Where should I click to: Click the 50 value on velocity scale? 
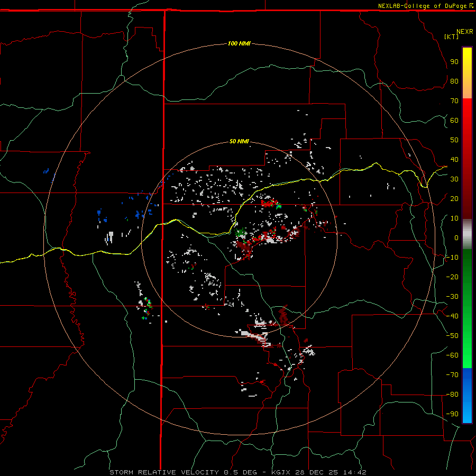pos(454,140)
